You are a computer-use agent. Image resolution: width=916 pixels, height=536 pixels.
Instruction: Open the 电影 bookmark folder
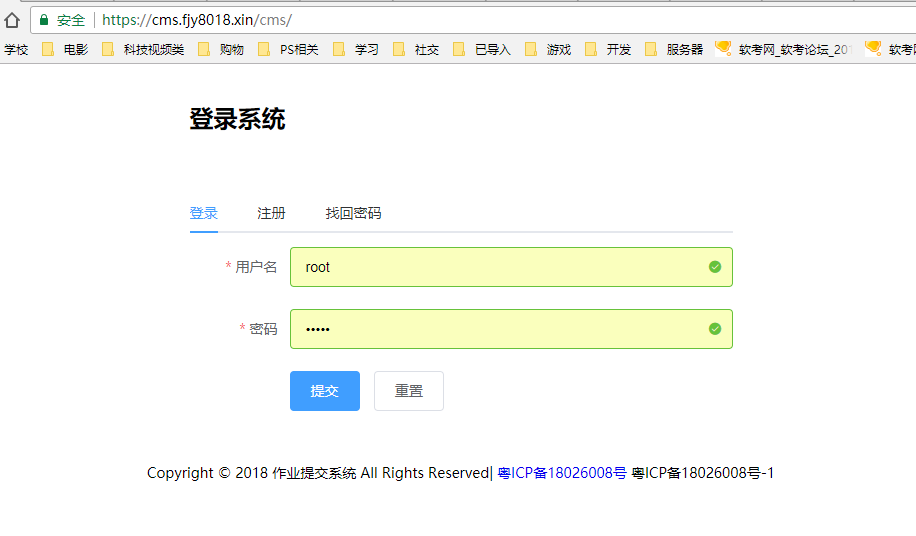pyautogui.click(x=66, y=49)
